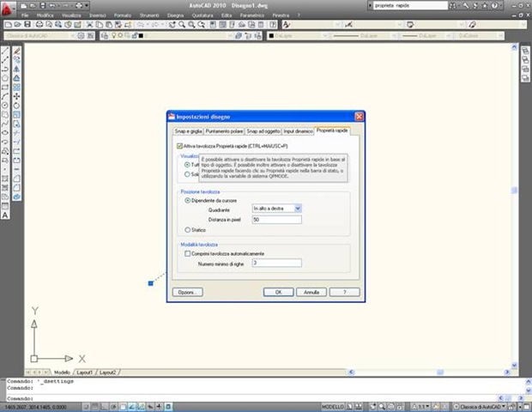Open the Quotatura menu

(x=203, y=15)
